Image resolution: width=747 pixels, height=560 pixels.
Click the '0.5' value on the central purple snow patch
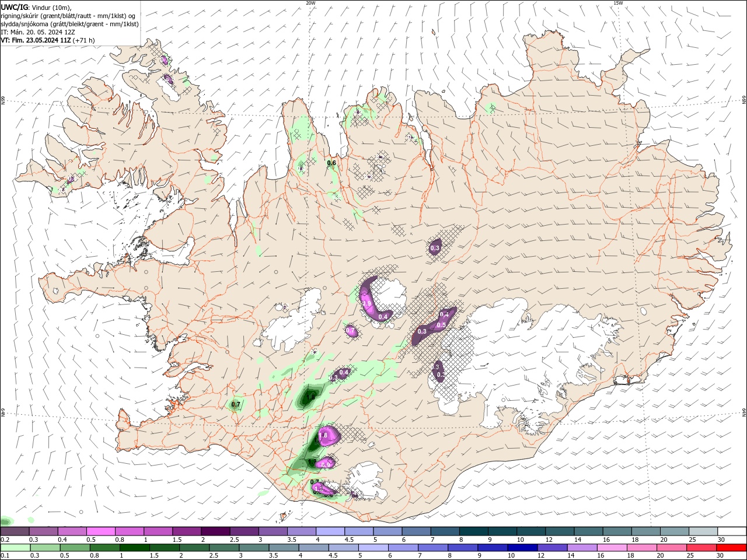click(x=442, y=325)
